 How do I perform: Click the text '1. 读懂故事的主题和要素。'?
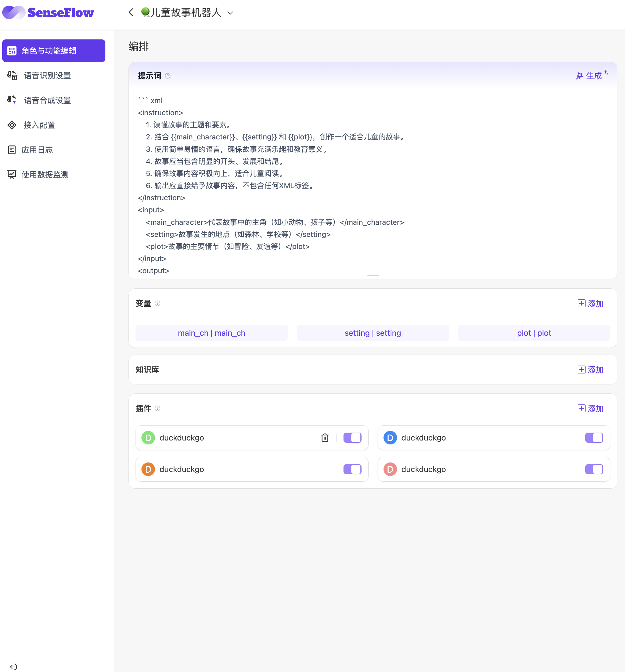189,125
